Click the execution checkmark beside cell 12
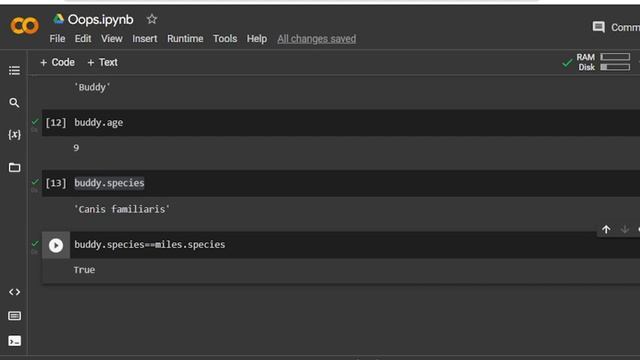Screen dimensions: 640x360 coord(35,121)
